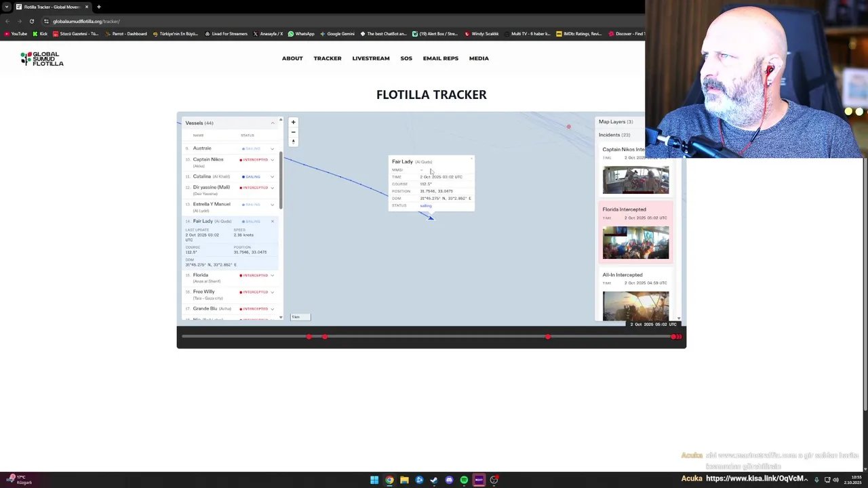868x488 pixels.
Task: Select Catalina in vessel list
Action: pyautogui.click(x=202, y=177)
